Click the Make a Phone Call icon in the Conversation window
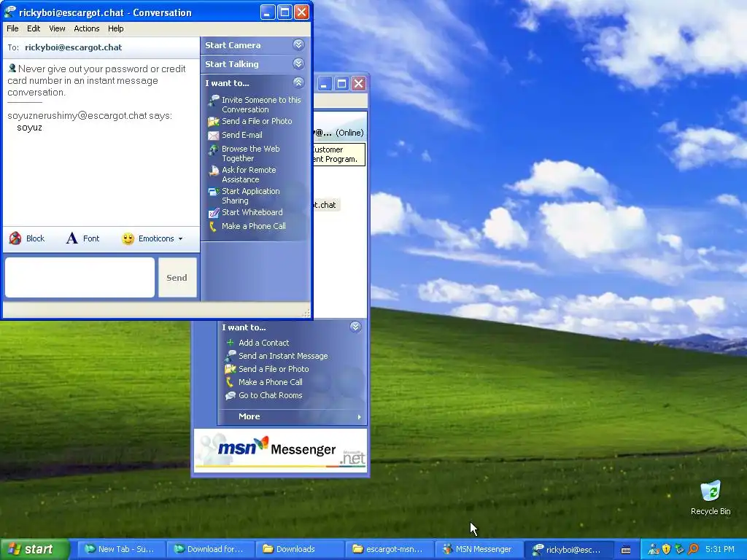The width and height of the screenshot is (747, 560). [214, 227]
